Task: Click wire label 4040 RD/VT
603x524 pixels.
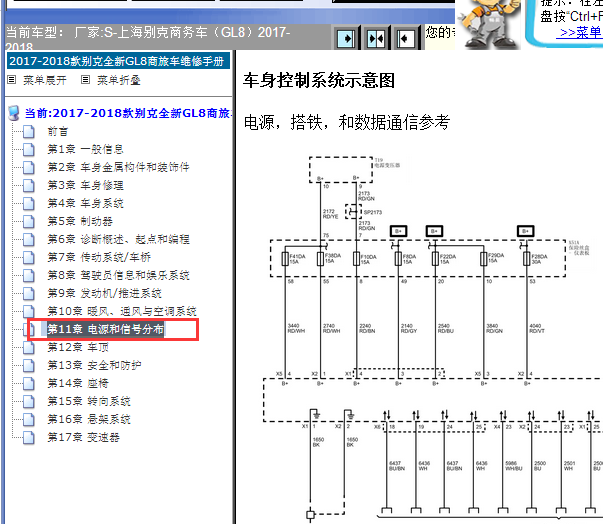Action: pyautogui.click(x=537, y=328)
